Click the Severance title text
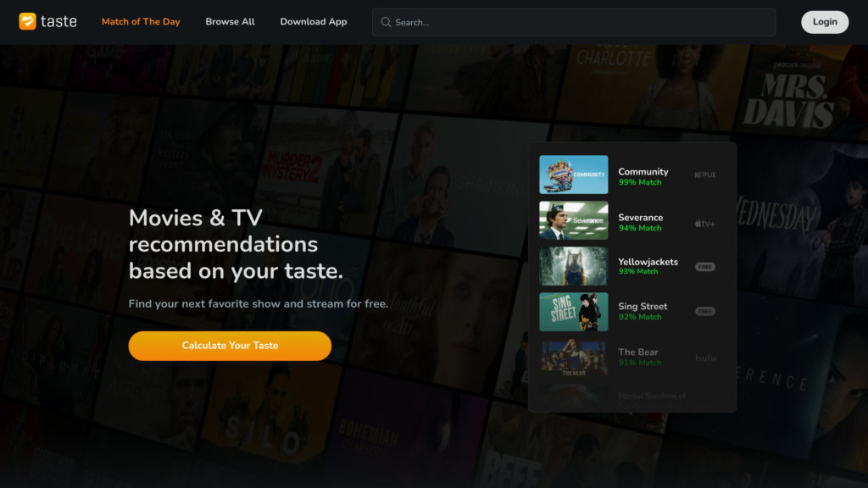 pyautogui.click(x=640, y=218)
